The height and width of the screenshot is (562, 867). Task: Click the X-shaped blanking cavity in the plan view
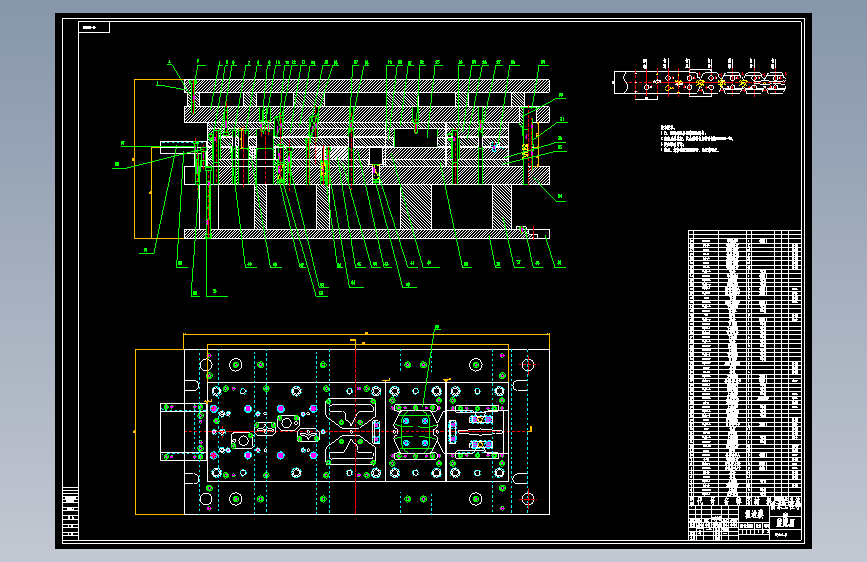click(x=352, y=431)
